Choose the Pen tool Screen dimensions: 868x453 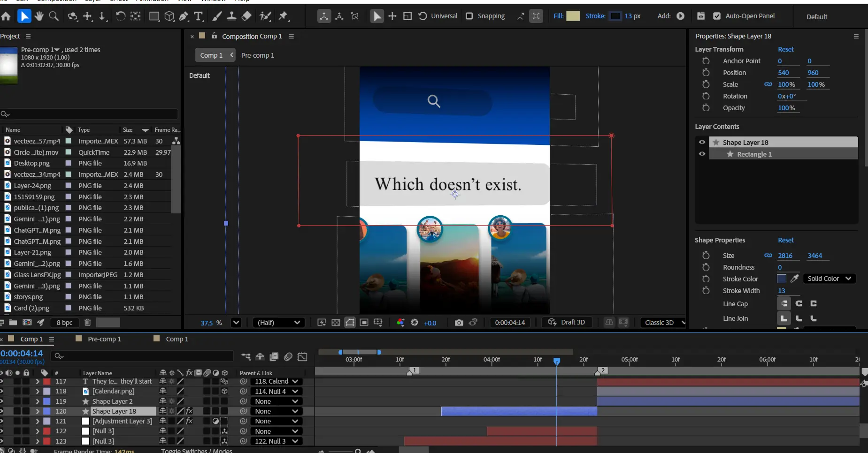(184, 16)
